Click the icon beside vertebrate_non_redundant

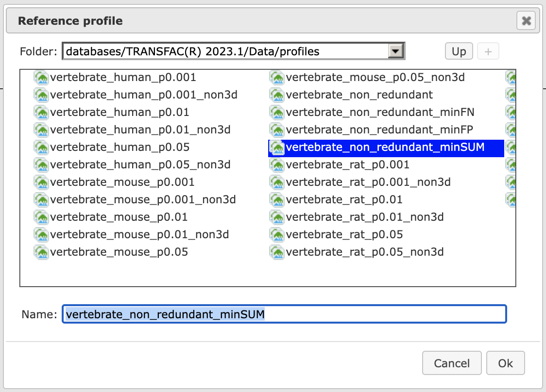(x=277, y=95)
